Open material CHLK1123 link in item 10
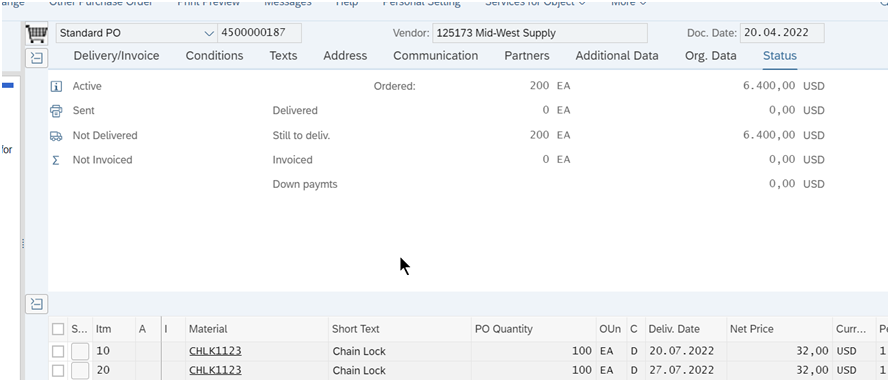The width and height of the screenshot is (890, 382). (x=215, y=351)
